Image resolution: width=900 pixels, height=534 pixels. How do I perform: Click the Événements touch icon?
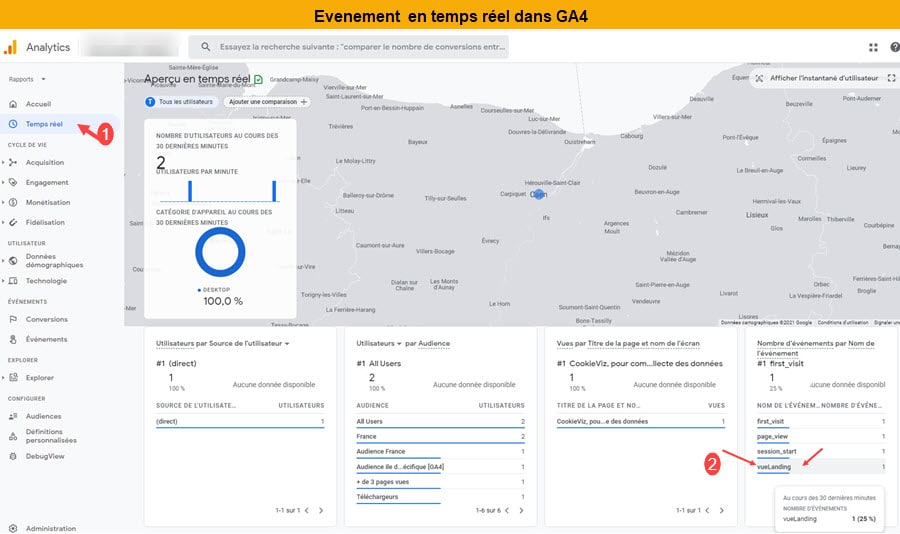click(x=13, y=339)
